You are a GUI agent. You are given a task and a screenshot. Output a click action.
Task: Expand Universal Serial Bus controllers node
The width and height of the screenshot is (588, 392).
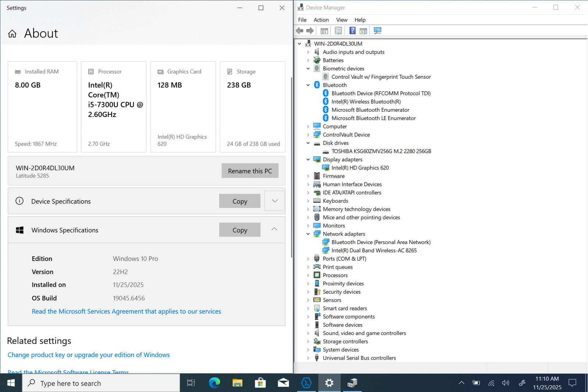coord(308,358)
